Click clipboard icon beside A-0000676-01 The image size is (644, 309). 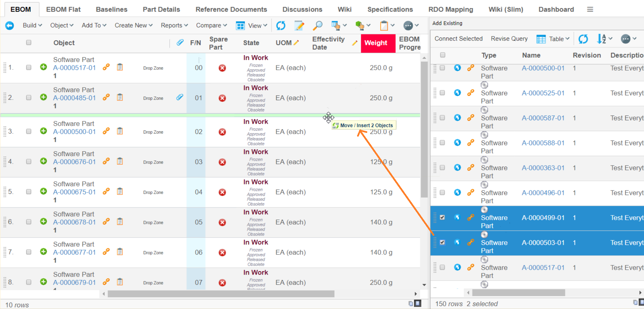(120, 161)
